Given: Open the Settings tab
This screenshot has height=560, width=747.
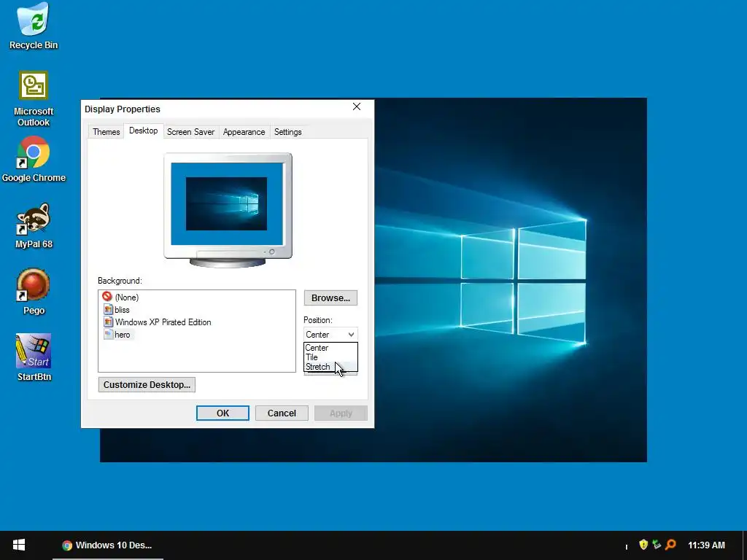Looking at the screenshot, I should [287, 132].
